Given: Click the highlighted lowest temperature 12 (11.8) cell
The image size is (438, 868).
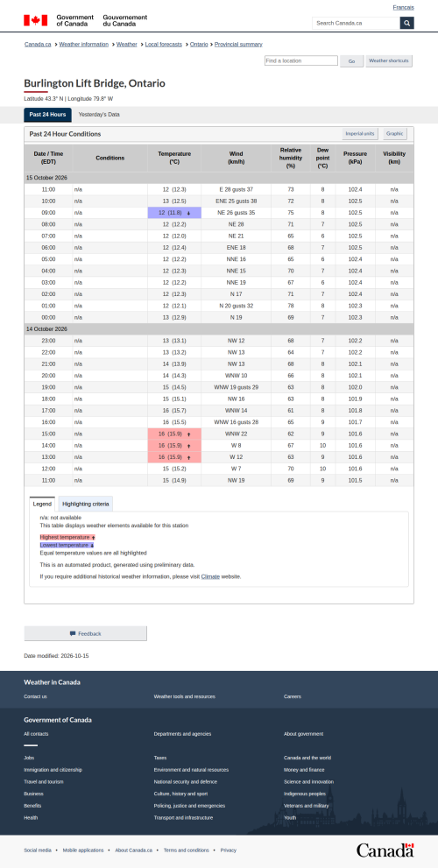Looking at the screenshot, I should tap(174, 213).
